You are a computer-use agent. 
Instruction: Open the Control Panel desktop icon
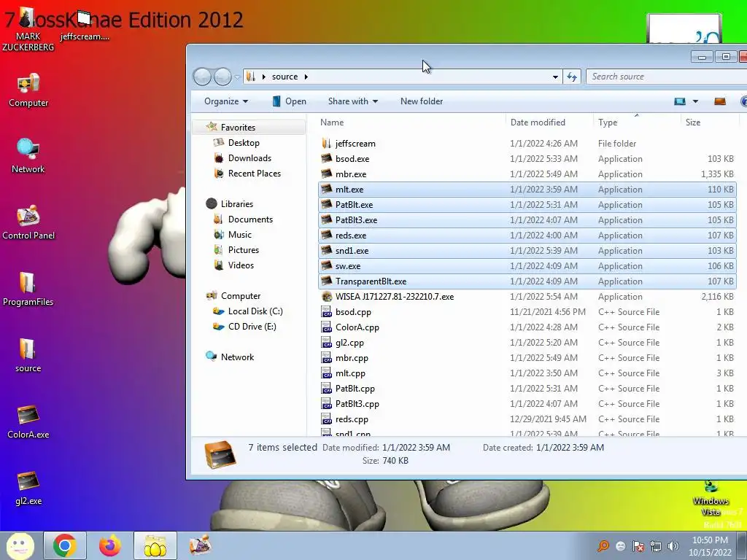coord(28,222)
